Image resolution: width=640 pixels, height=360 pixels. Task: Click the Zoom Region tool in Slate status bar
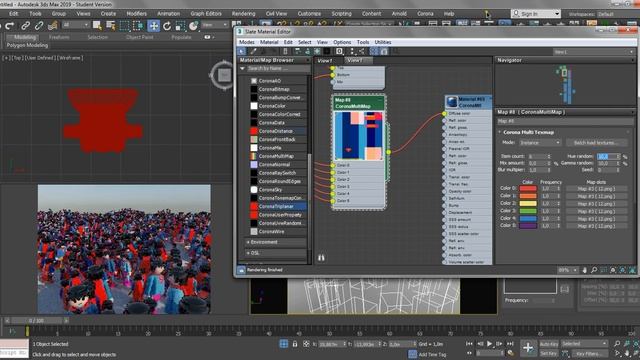point(603,270)
